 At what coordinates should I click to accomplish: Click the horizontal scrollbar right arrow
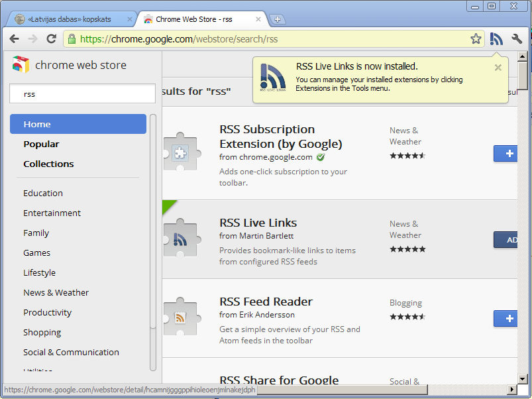tap(512, 390)
